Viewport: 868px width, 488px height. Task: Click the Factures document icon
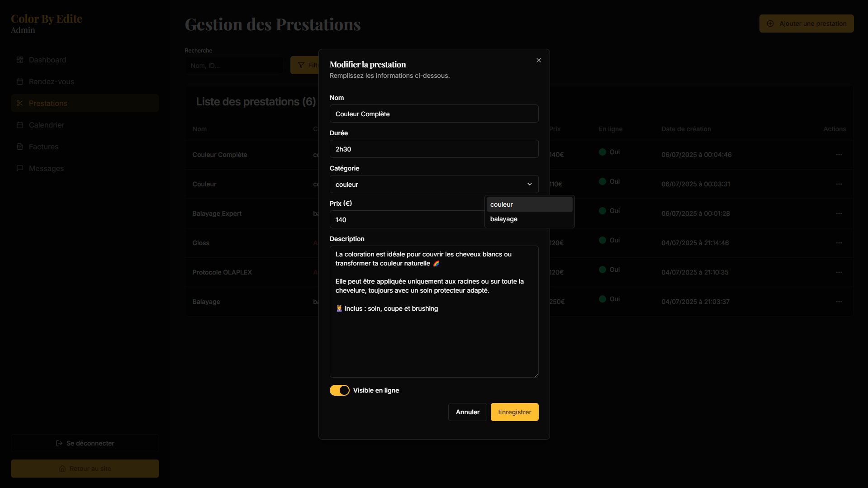coord(20,147)
